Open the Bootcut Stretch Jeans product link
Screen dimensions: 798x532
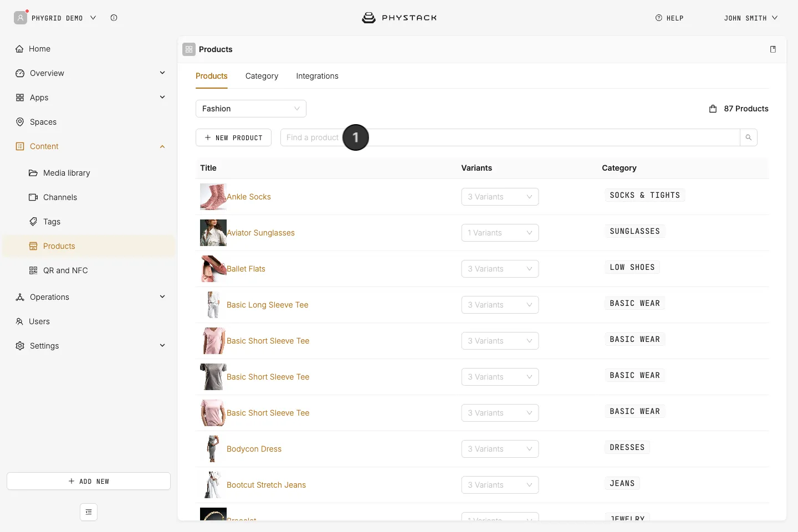click(x=266, y=485)
